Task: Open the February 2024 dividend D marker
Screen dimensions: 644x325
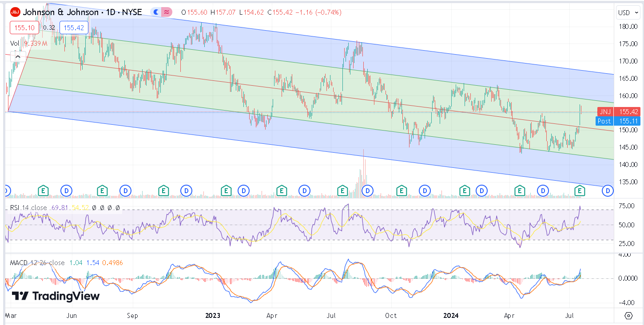Action: pyautogui.click(x=481, y=191)
